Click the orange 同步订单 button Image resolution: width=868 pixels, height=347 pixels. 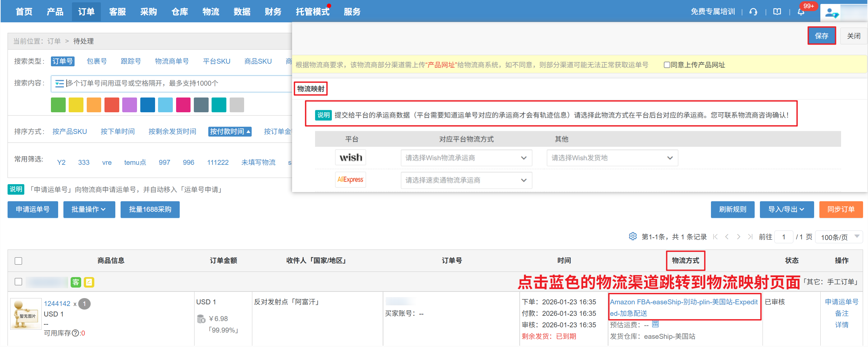pos(841,209)
